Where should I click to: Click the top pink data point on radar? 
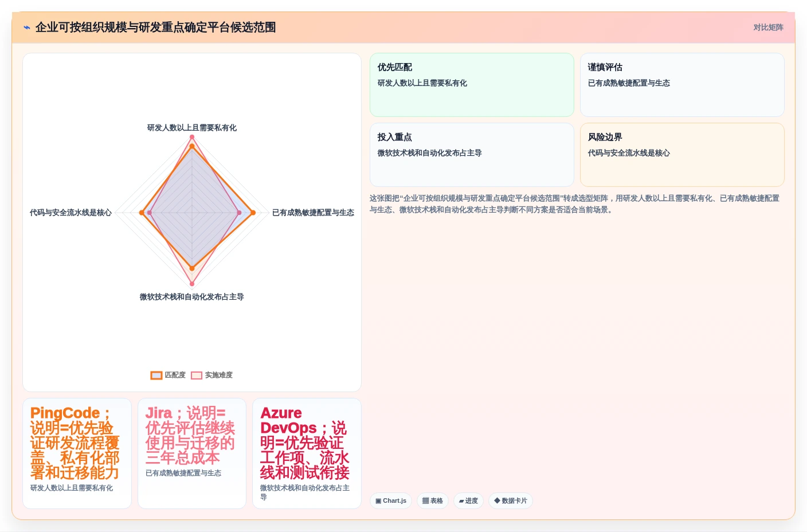[x=192, y=137]
